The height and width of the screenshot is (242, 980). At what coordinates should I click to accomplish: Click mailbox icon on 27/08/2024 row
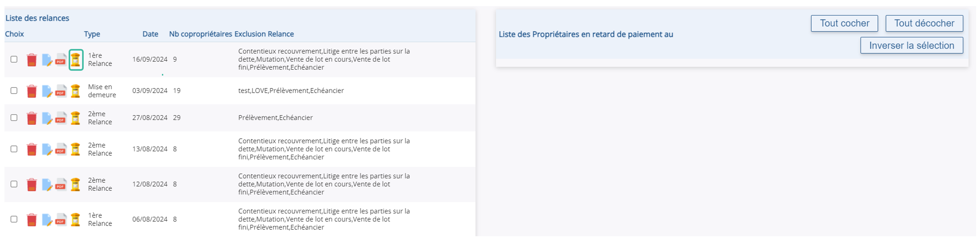(76, 118)
